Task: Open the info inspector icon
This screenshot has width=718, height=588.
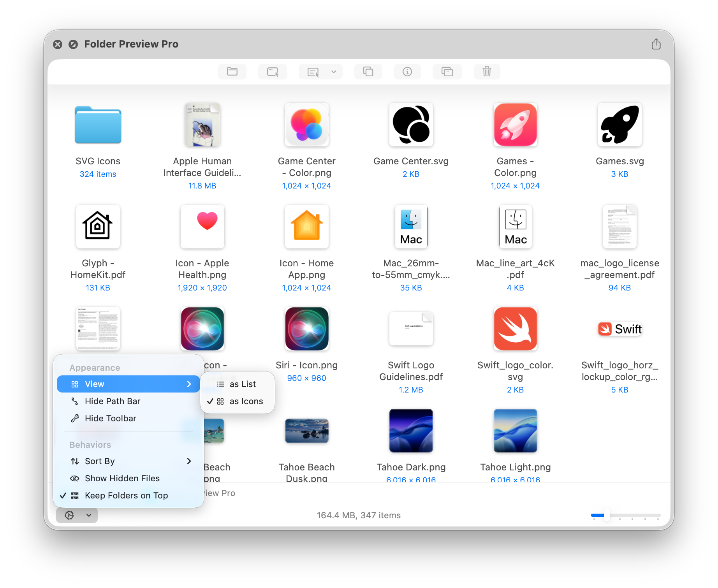Action: click(407, 72)
